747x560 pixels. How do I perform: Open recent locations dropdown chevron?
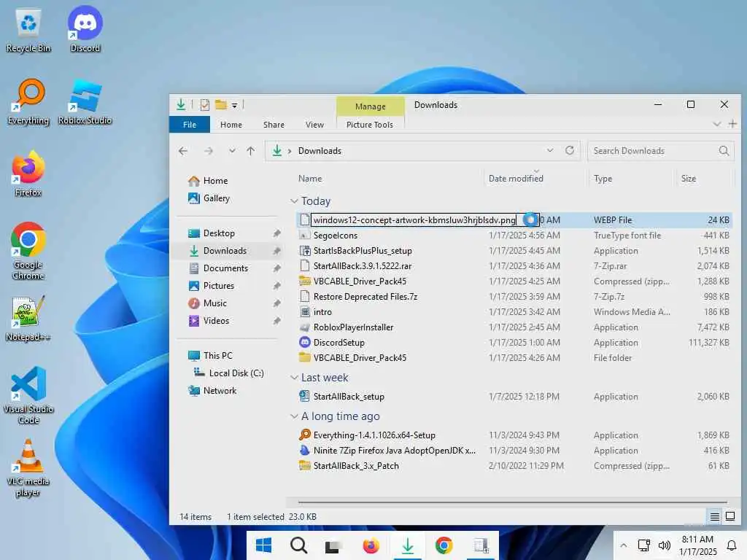[232, 151]
